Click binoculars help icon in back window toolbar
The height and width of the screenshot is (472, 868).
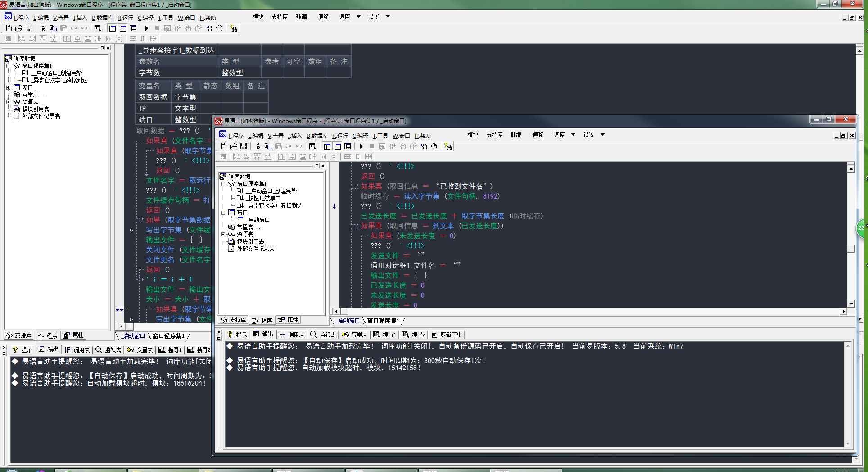tap(233, 28)
